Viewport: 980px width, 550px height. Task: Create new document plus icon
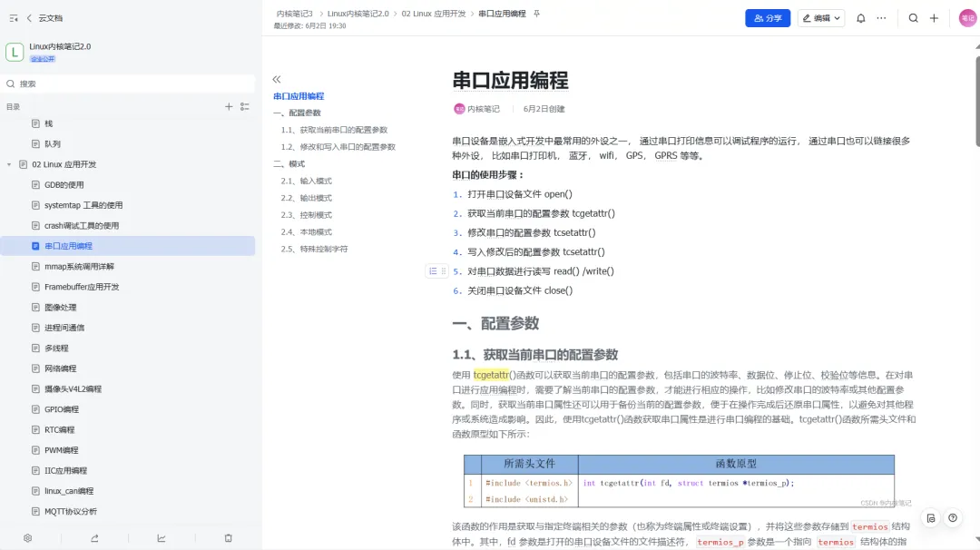pyautogui.click(x=934, y=18)
